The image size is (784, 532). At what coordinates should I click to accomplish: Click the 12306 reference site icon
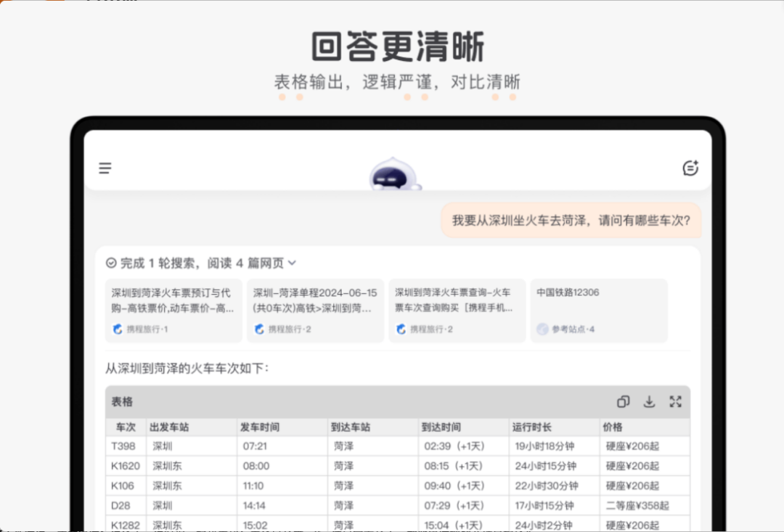point(542,329)
